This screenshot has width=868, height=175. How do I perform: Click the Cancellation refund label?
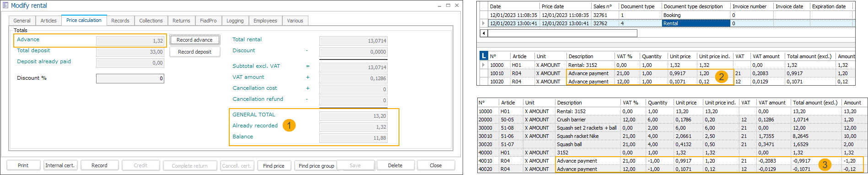258,99
